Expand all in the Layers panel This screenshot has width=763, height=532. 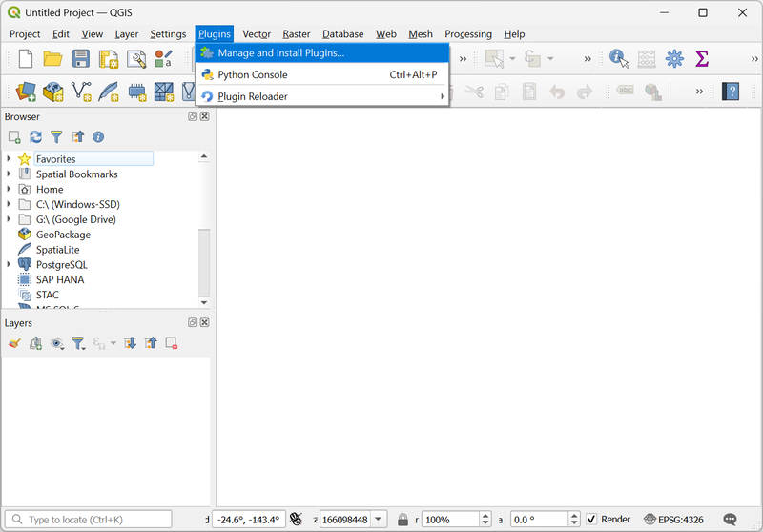pyautogui.click(x=130, y=343)
